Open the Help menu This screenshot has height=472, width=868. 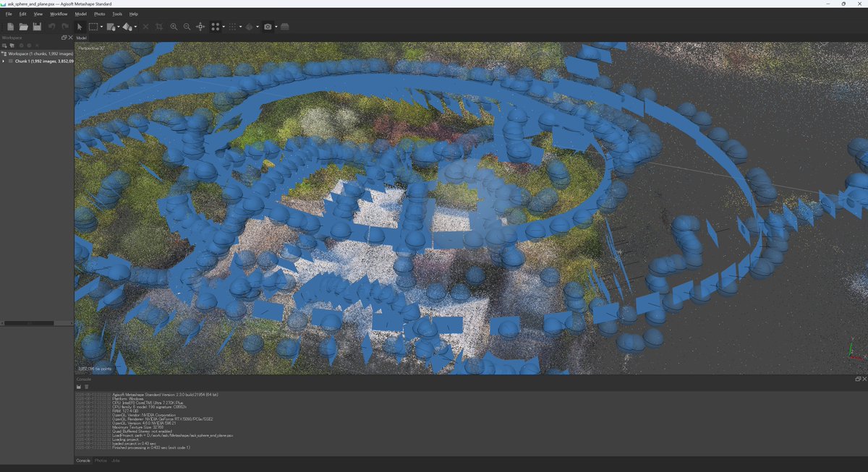(134, 14)
